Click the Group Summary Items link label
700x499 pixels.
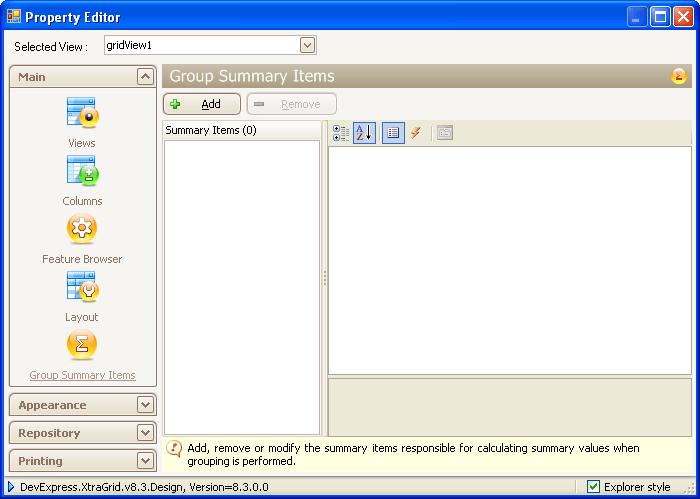pyautogui.click(x=83, y=375)
